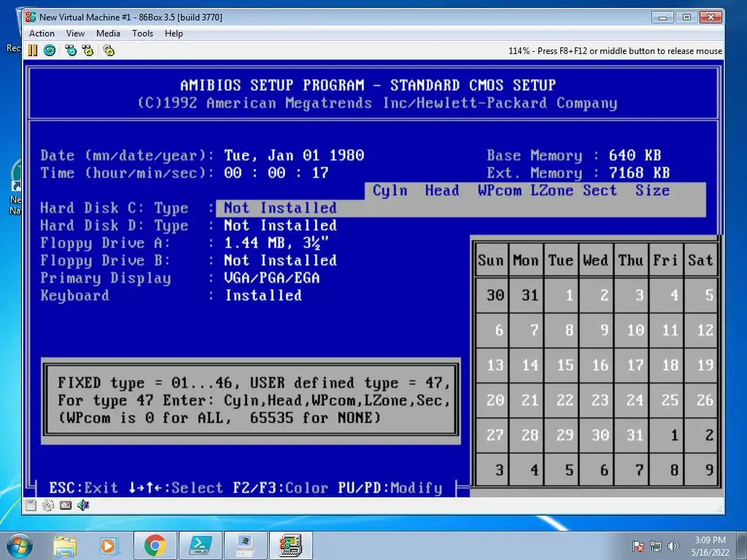This screenshot has width=747, height=560.
Task: Open the Tools menu
Action: [142, 34]
